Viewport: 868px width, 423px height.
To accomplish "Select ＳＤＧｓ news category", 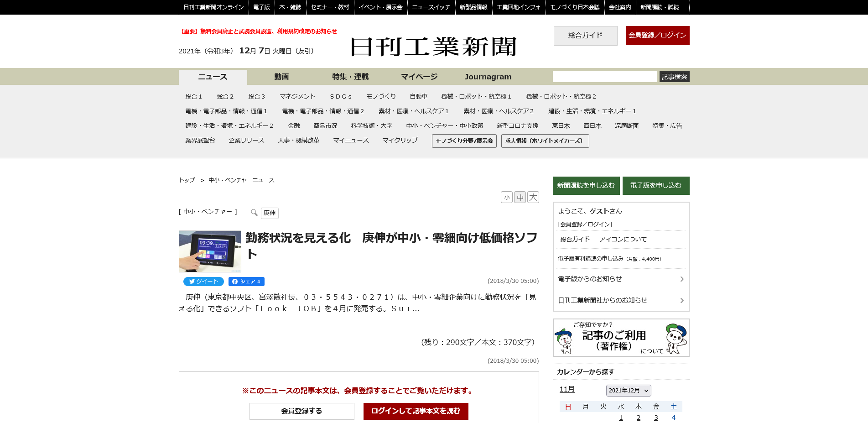I will pos(341,97).
